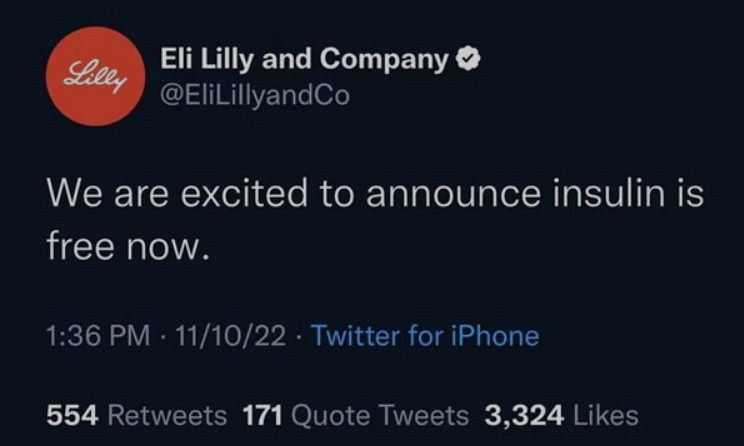Open the 554 Retweets list
This screenshot has width=744, height=446.
(137, 414)
